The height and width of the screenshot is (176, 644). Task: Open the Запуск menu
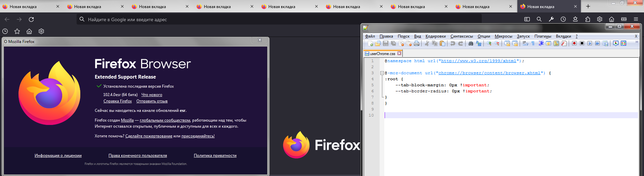523,36
